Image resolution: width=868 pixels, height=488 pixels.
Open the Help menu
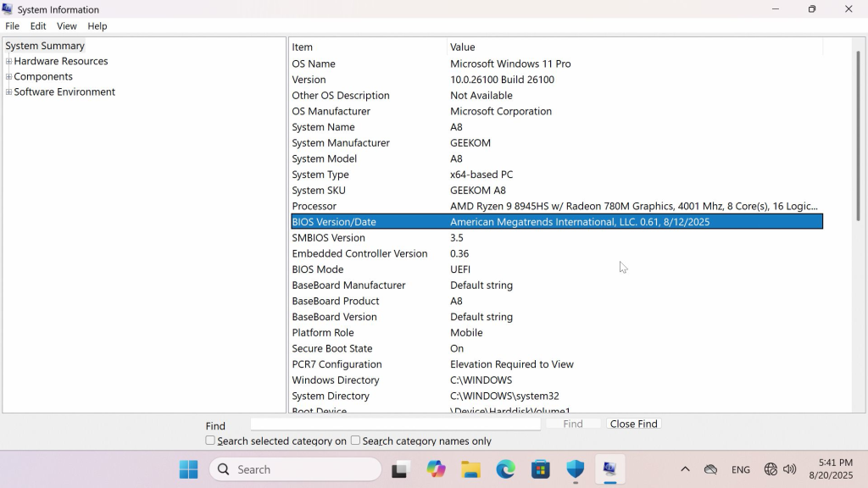click(97, 26)
